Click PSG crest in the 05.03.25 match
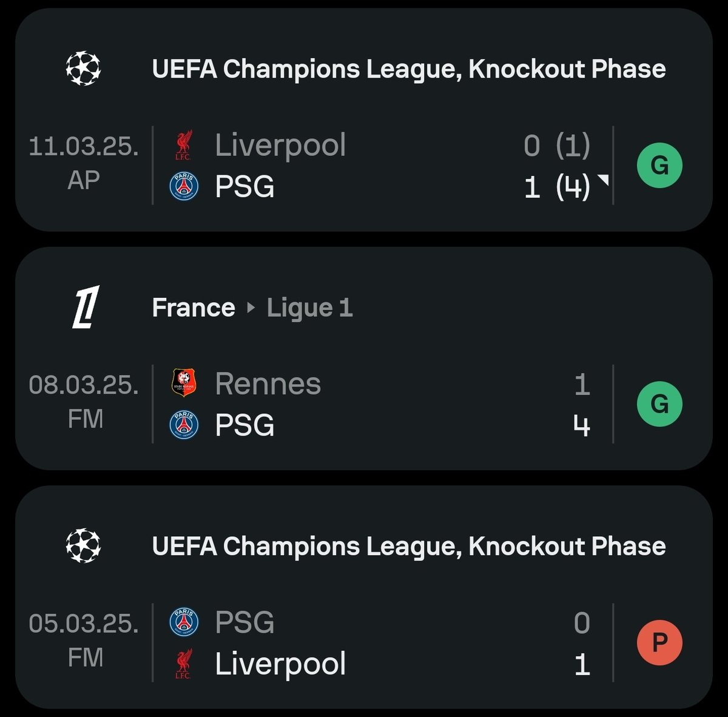The height and width of the screenshot is (717, 728). [x=184, y=622]
